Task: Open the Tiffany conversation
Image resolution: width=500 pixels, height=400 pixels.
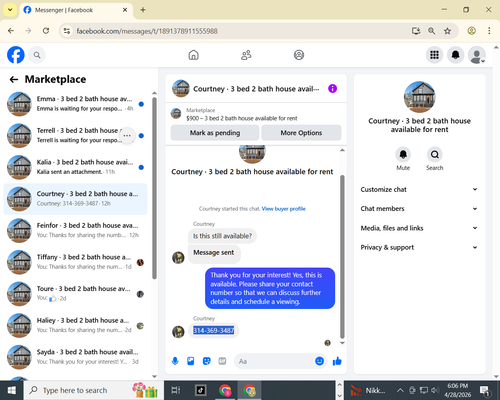Action: [75, 262]
